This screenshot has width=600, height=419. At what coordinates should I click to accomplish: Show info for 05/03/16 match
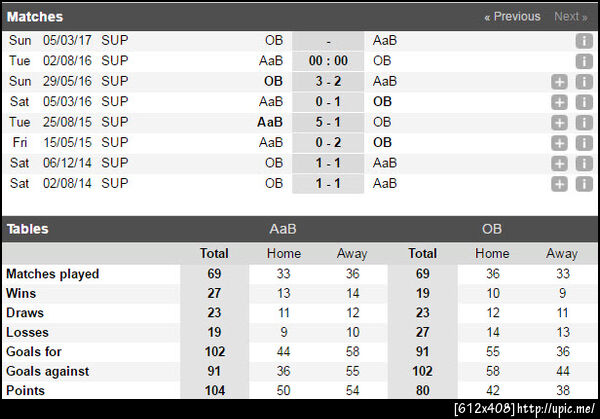point(584,102)
